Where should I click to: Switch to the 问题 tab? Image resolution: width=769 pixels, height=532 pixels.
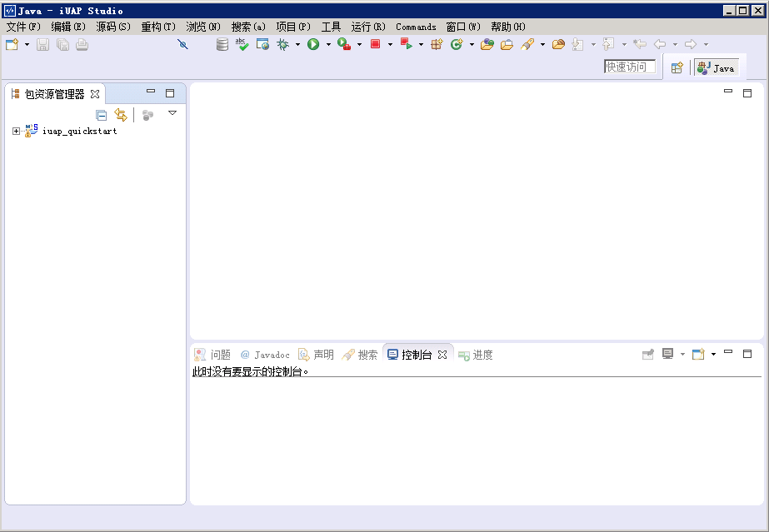click(213, 355)
